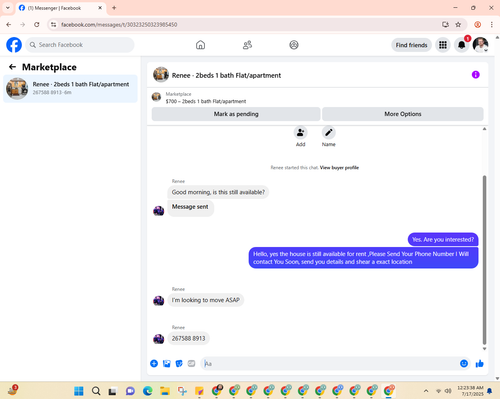This screenshot has height=399, width=500.
Task: Open the site information icon in address bar
Action: pyautogui.click(x=54, y=24)
